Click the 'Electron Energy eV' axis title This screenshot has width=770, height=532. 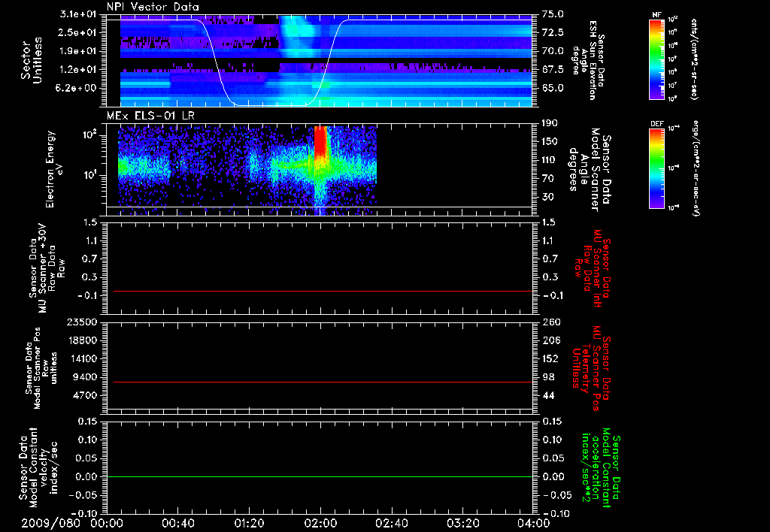click(x=54, y=170)
